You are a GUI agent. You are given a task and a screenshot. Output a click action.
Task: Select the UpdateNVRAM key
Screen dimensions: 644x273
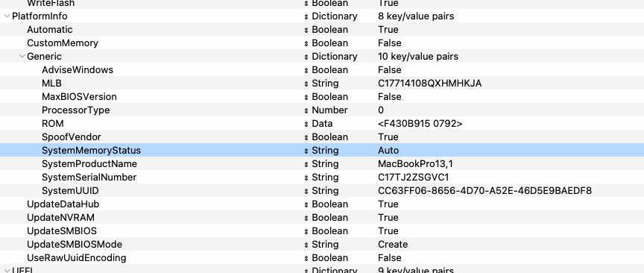tap(61, 218)
